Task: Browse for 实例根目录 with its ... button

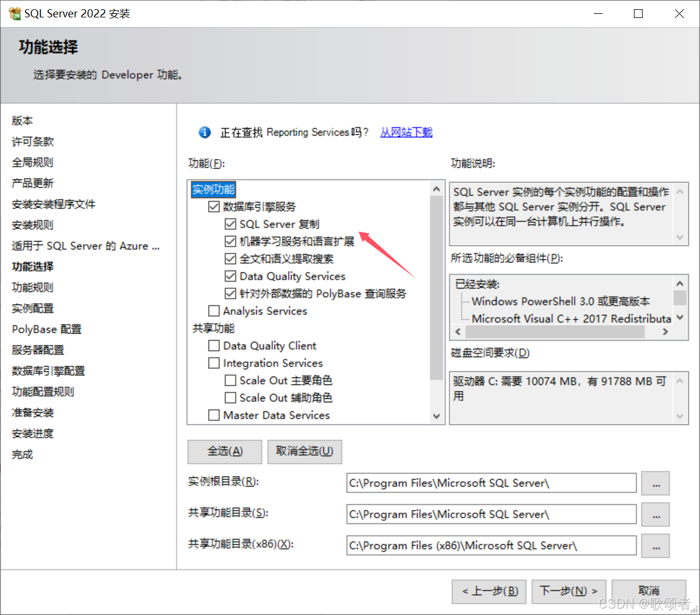Action: coord(655,484)
